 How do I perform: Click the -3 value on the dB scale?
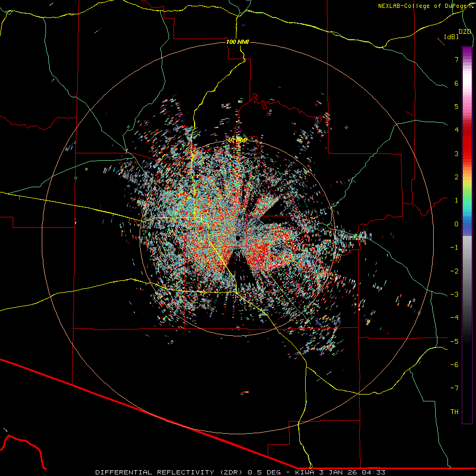click(x=454, y=294)
